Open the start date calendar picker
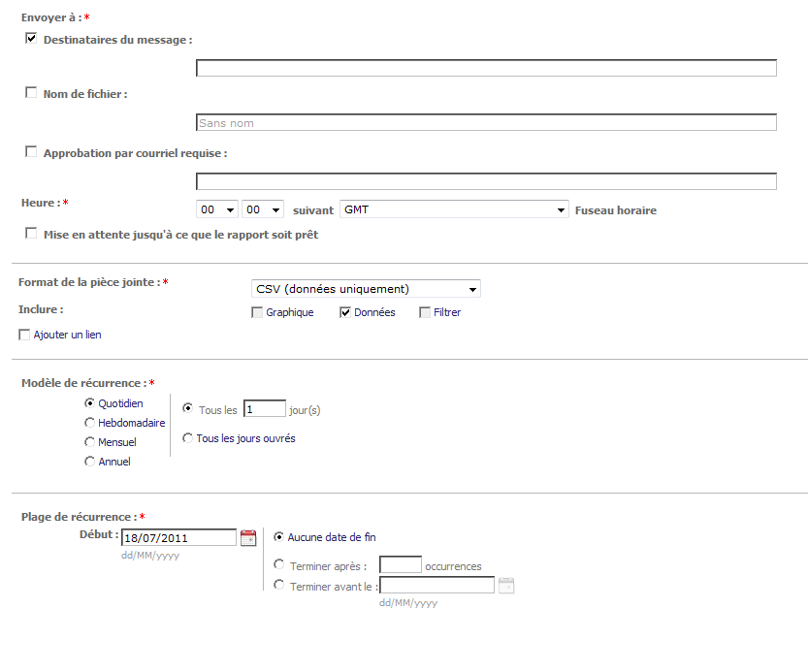 [x=248, y=537]
